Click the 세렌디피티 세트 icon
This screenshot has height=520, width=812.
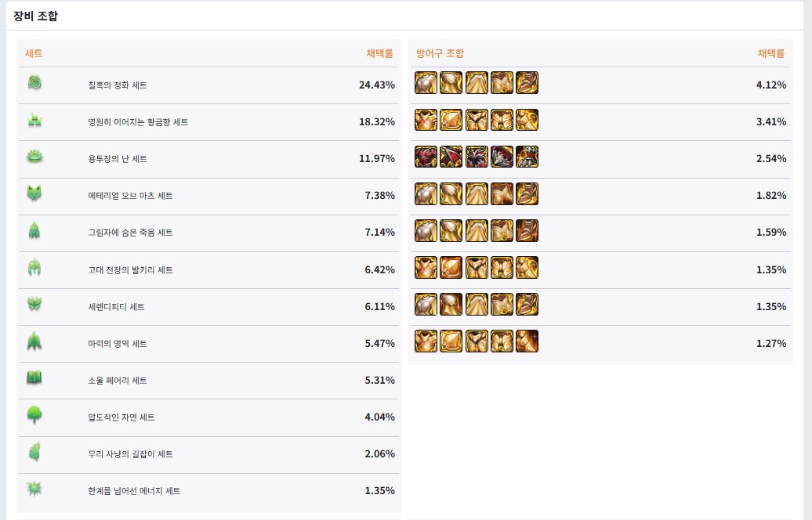34,305
